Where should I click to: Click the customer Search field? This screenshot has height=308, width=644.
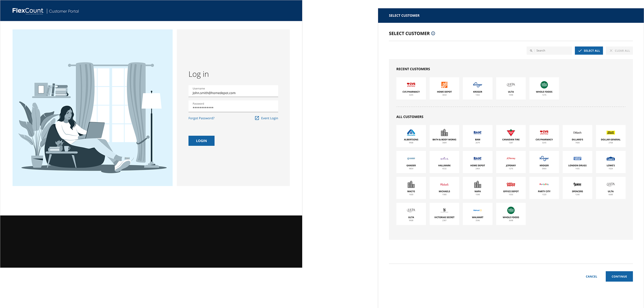click(x=549, y=51)
